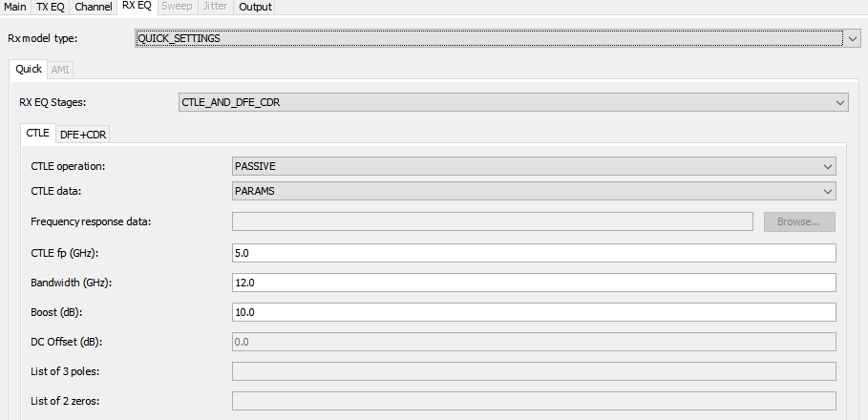Click the Frequency response data field

[494, 221]
